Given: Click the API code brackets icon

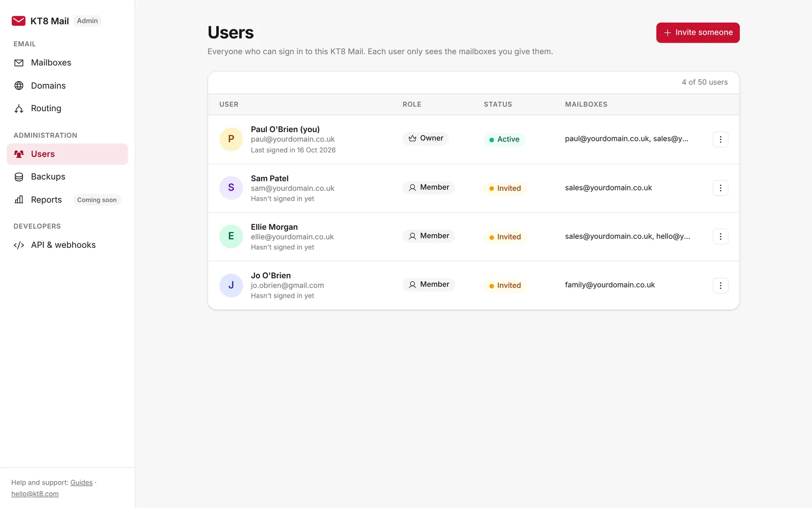Looking at the screenshot, I should (x=19, y=245).
